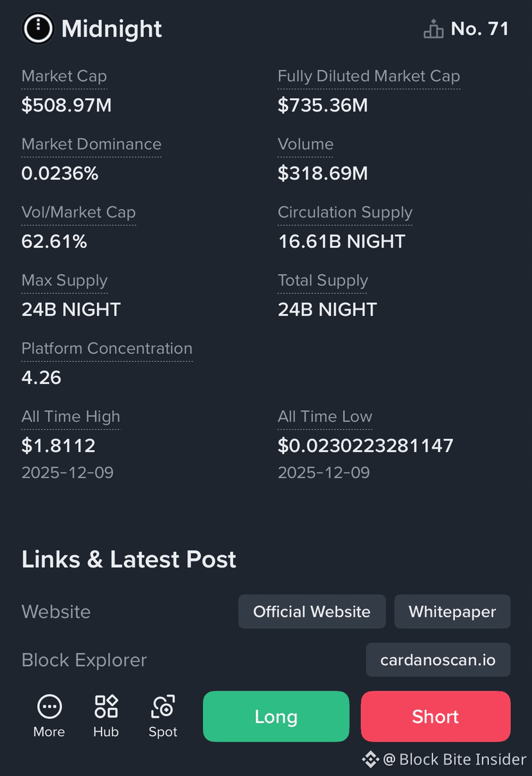Tap the Vol/Market Cap label
Screen dimensions: 532x776
point(78,213)
